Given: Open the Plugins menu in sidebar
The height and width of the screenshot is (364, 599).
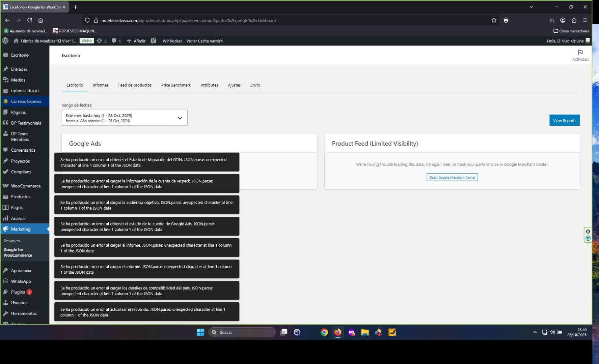Looking at the screenshot, I should tap(18, 292).
